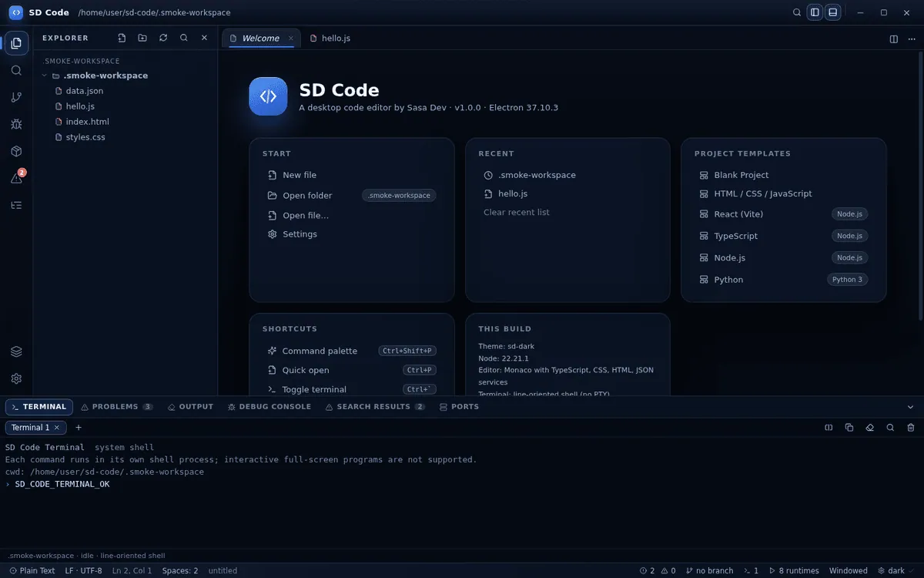Select the Debug Console panel tab
Screen dimensions: 924x578
coord(269,407)
